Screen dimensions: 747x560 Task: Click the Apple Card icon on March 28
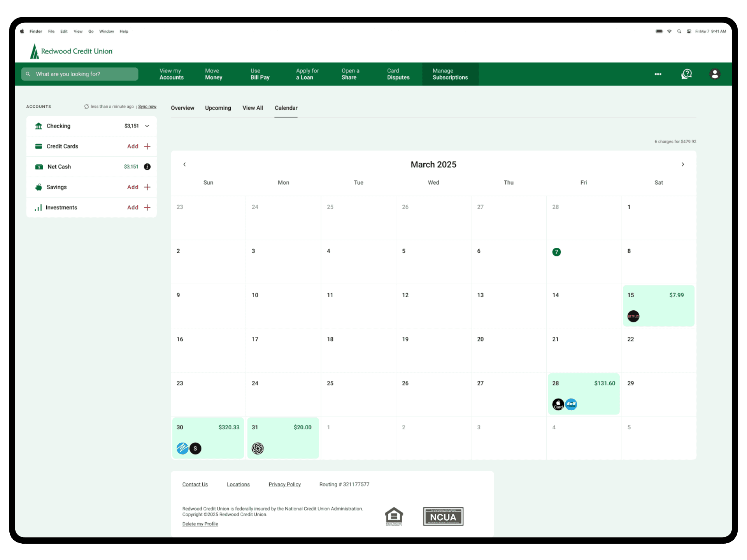558,404
